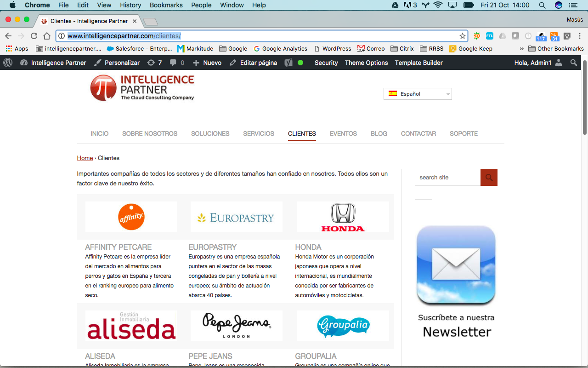
Task: Click the search magnifier at admin bar right
Action: pos(573,63)
